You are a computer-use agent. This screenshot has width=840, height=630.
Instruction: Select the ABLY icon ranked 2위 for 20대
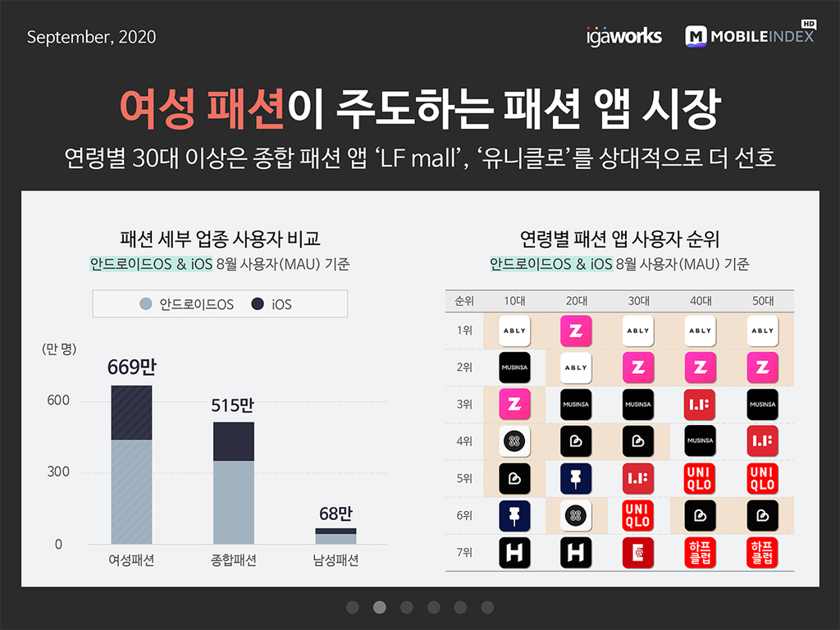[x=576, y=367]
